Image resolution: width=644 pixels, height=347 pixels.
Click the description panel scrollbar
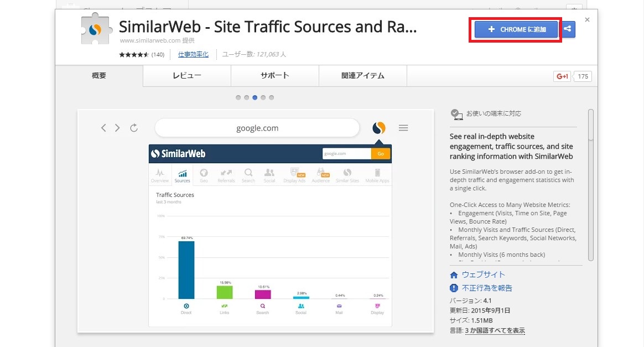tap(590, 185)
